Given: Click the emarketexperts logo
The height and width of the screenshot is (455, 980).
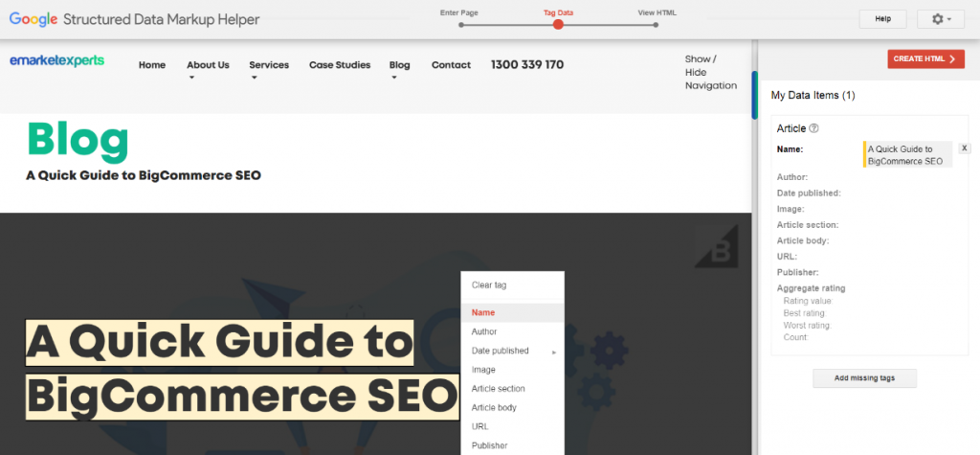Looking at the screenshot, I should tap(56, 61).
